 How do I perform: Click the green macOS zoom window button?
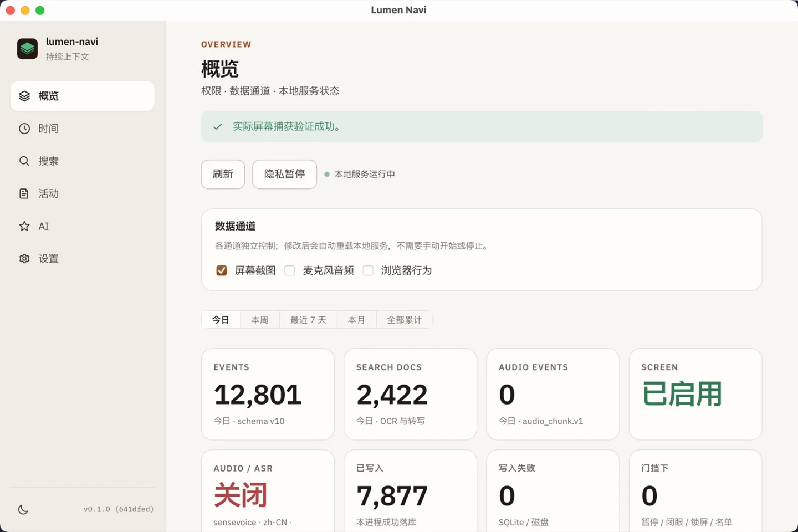[40, 10]
